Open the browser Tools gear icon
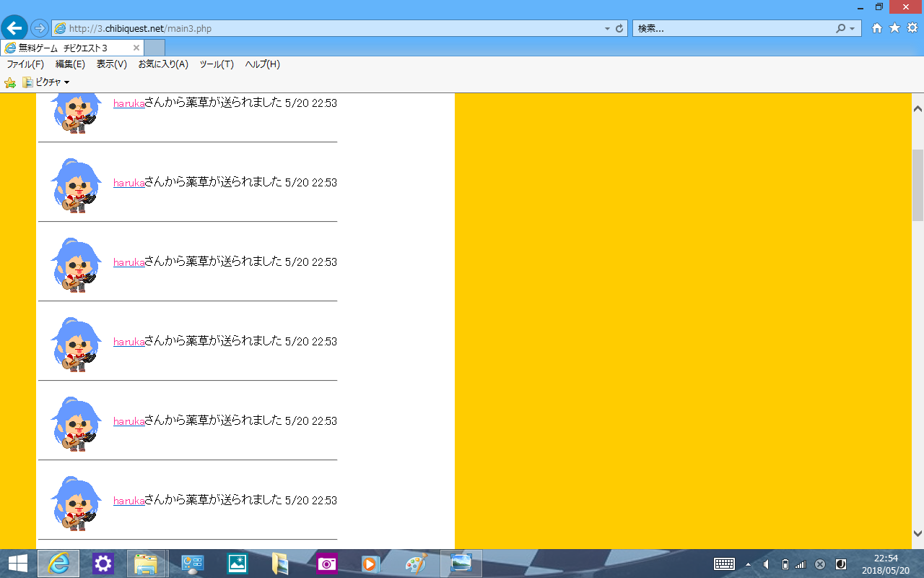 tap(912, 28)
